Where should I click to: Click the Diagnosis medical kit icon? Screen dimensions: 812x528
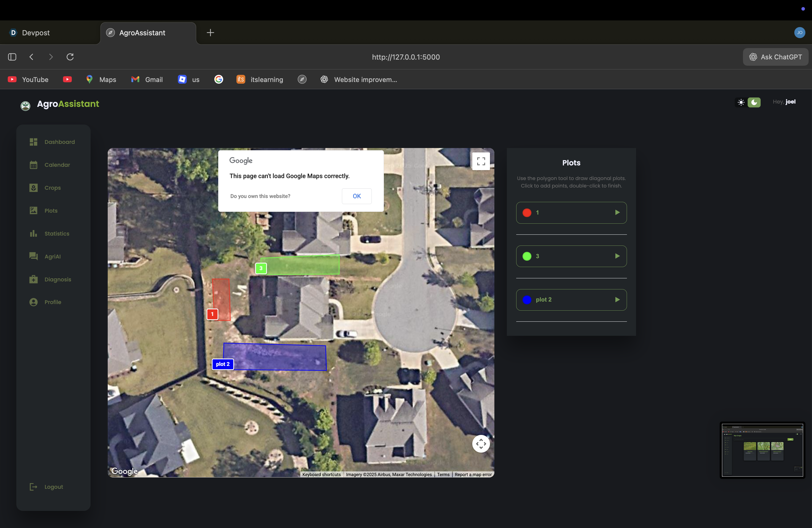(x=33, y=279)
